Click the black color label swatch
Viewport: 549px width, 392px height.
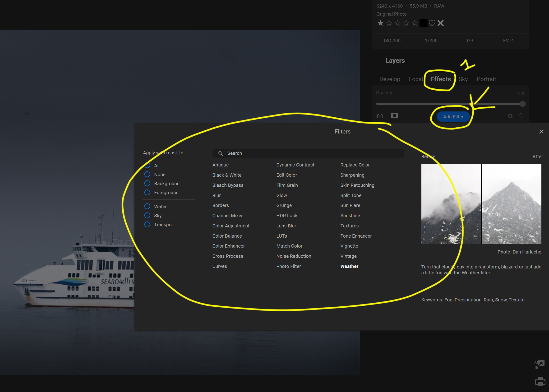(x=423, y=23)
